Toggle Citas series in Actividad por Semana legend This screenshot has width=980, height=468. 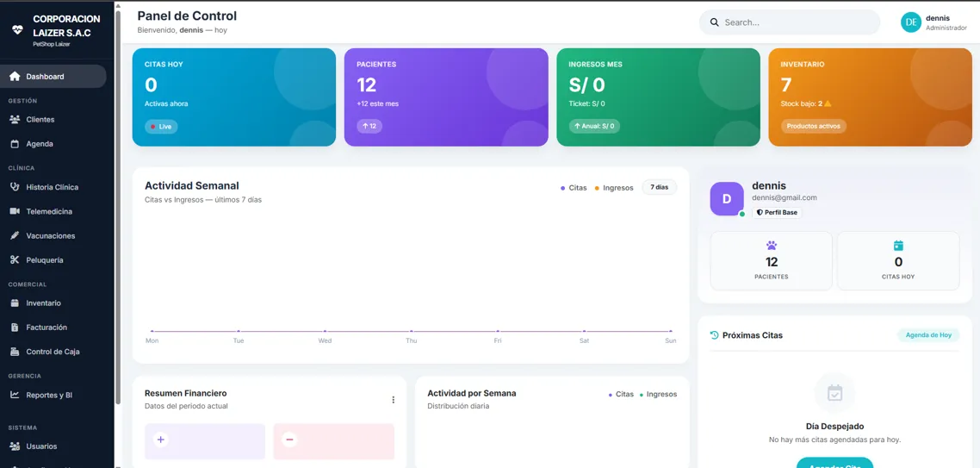click(621, 394)
